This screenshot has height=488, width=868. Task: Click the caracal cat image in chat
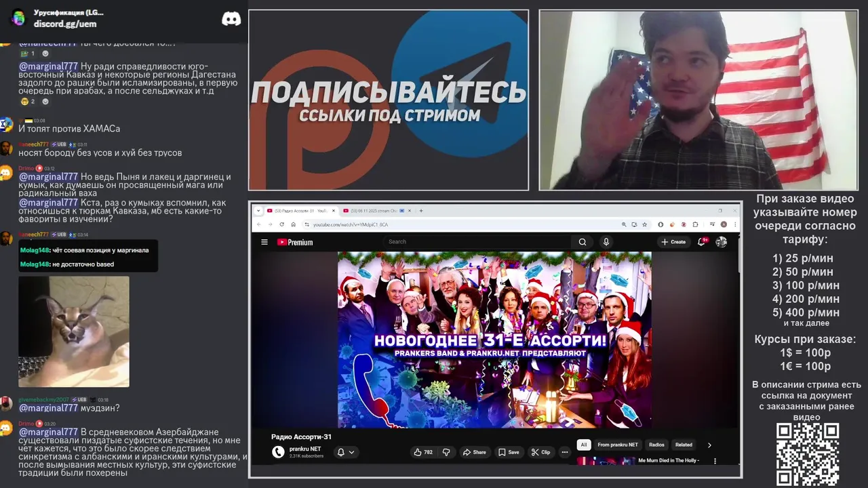(73, 331)
